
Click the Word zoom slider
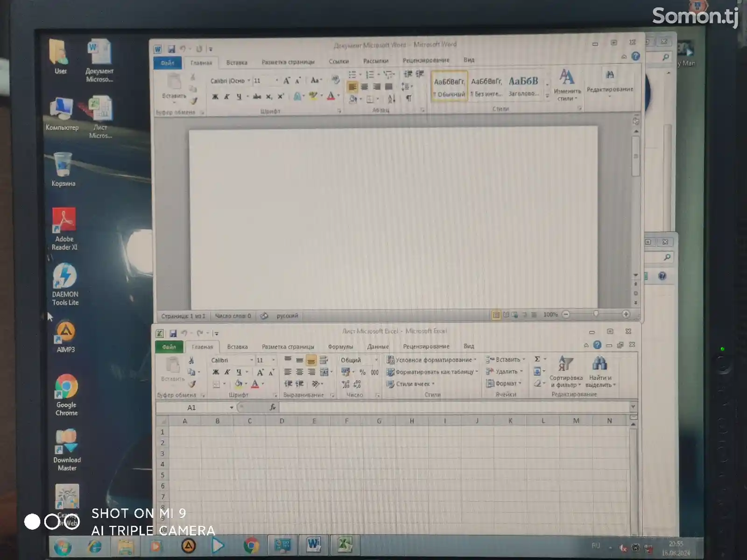pos(596,314)
